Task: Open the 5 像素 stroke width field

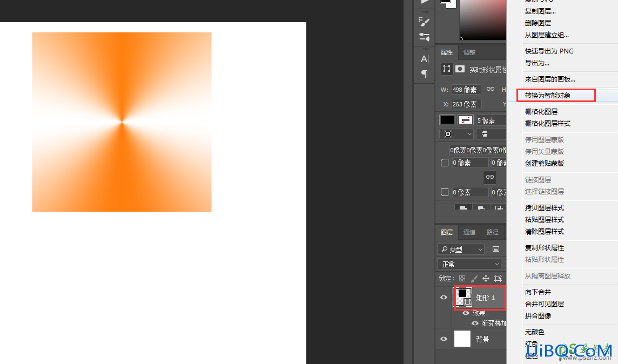Action: tap(491, 120)
